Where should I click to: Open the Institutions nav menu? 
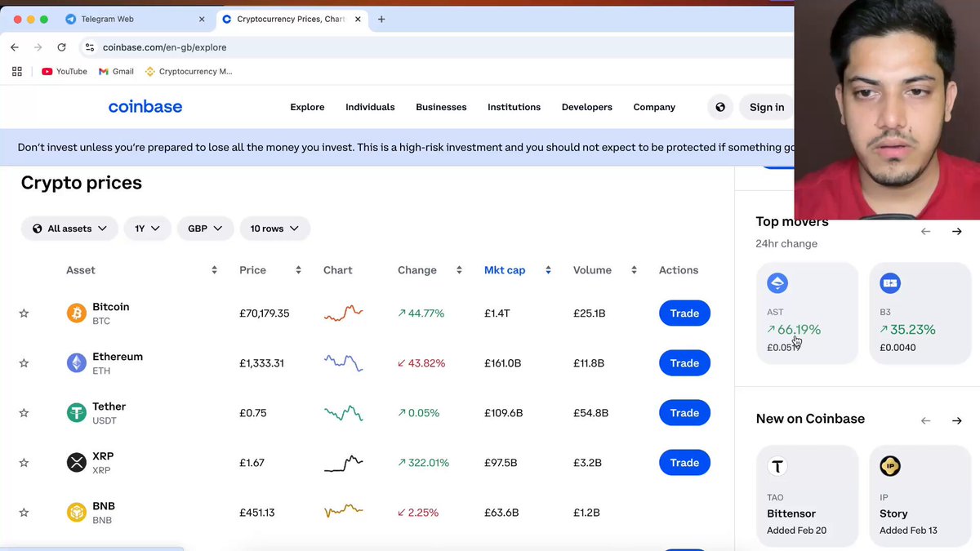[x=514, y=107]
